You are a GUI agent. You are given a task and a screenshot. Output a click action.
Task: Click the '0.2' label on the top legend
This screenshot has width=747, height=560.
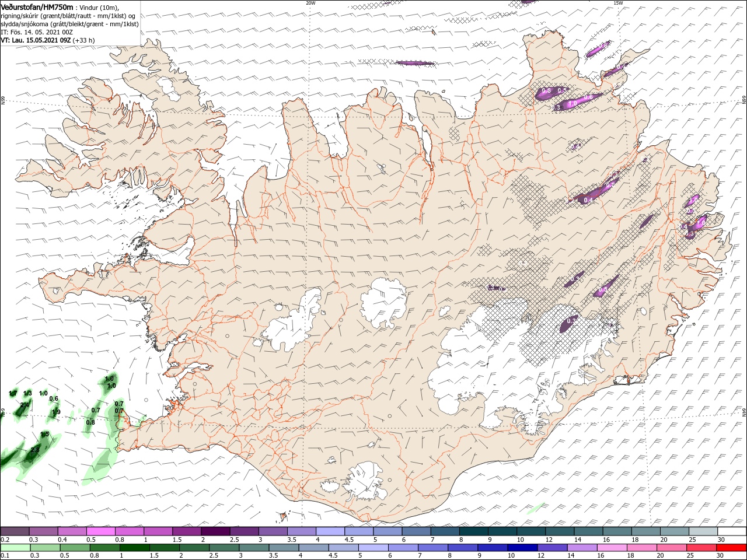click(5, 540)
